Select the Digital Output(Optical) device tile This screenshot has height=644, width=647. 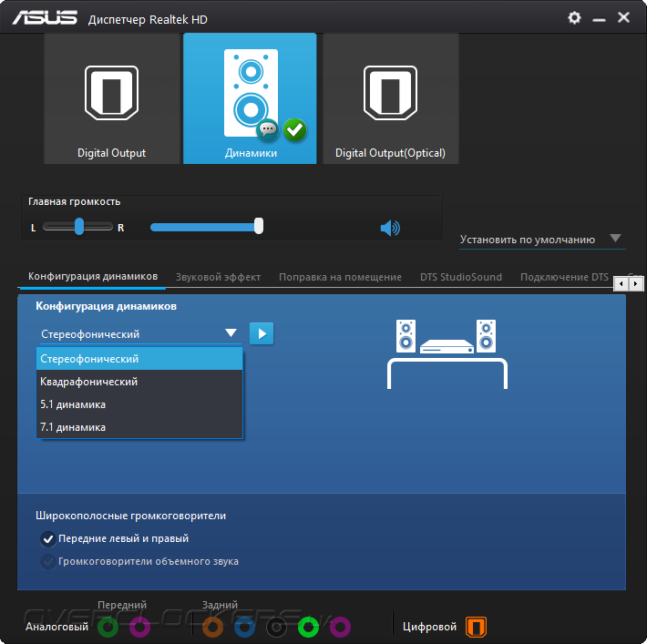390,98
